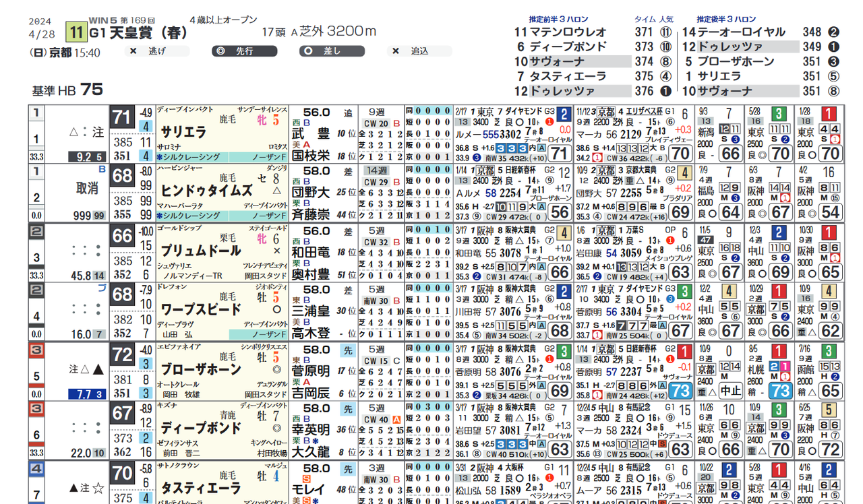
Task: Click dark index box 70 beside タスティエーラ
Action: tap(122, 474)
